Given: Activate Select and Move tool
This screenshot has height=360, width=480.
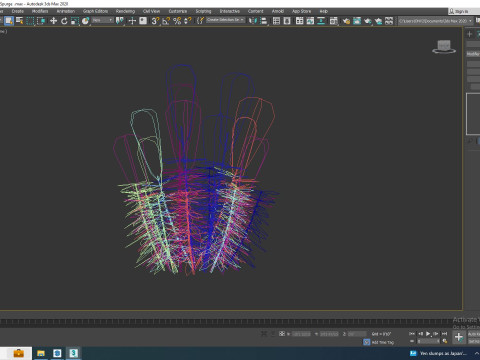Looking at the screenshot, I should tap(53, 21).
